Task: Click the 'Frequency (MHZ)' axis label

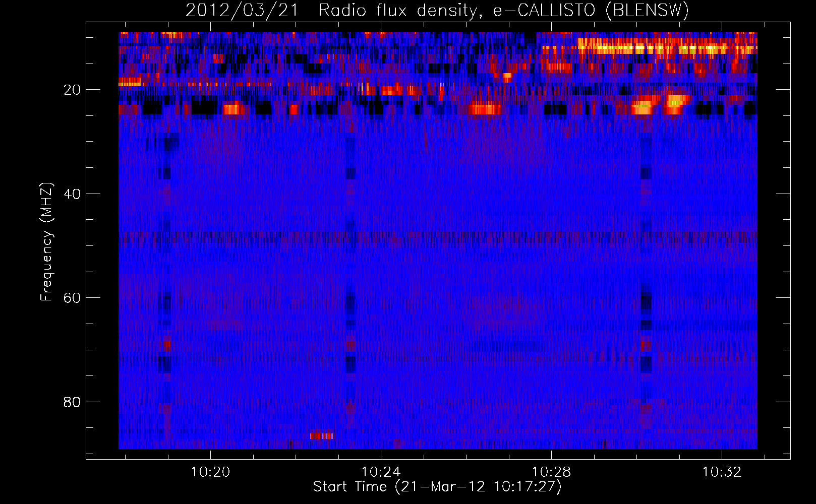Action: [46, 242]
